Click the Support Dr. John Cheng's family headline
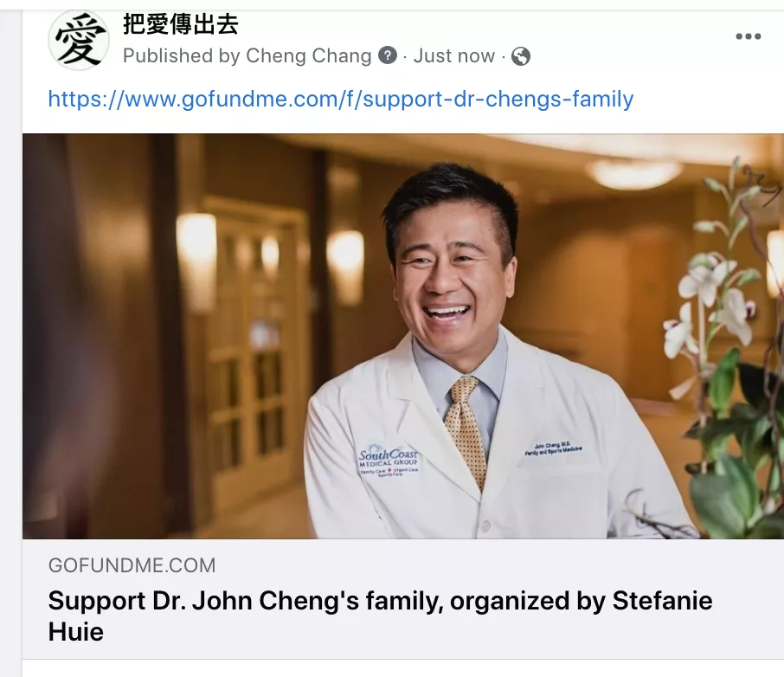The width and height of the screenshot is (784, 677). 380,616
